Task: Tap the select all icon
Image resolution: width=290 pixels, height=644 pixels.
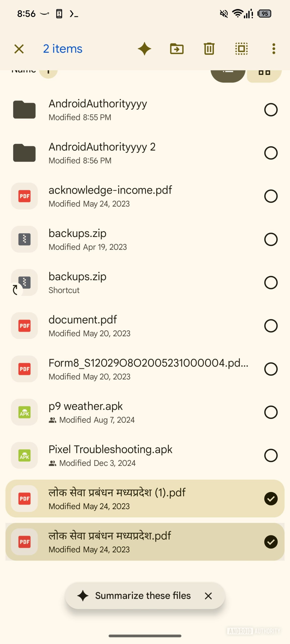Action: pyautogui.click(x=241, y=49)
